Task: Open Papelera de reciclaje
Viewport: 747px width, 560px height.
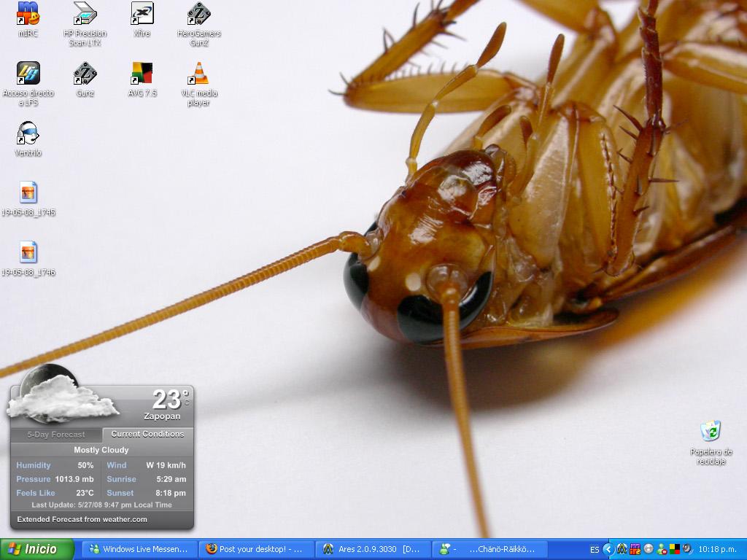Action: click(711, 432)
